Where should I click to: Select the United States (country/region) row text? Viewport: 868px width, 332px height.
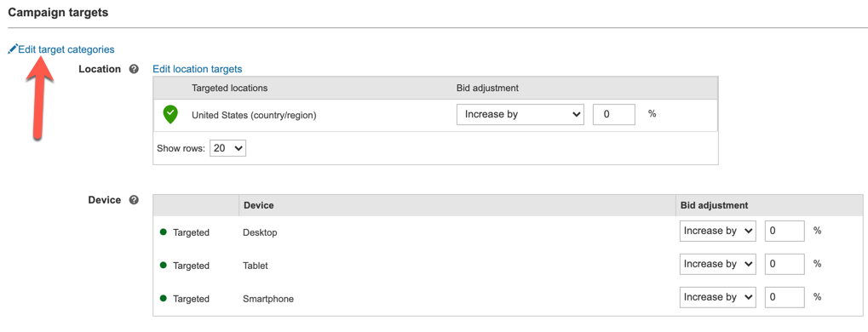coord(254,116)
